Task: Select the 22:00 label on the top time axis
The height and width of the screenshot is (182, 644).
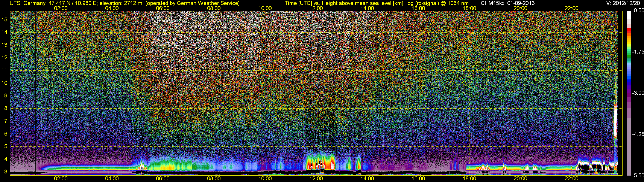Action: pos(571,8)
